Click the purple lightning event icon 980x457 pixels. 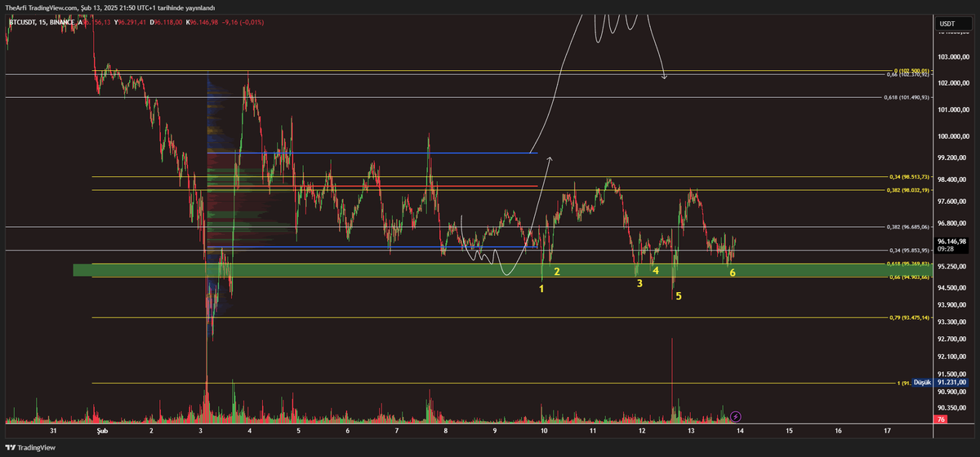(x=736, y=417)
